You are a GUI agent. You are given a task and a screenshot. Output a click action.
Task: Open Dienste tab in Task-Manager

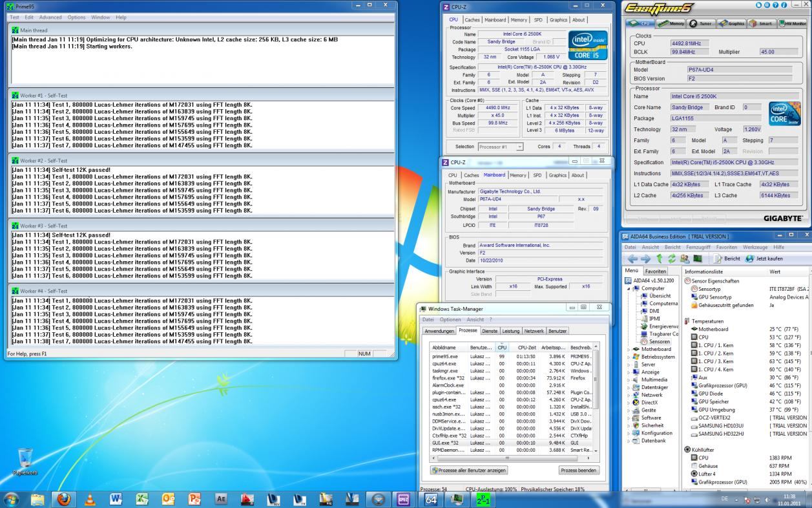coord(490,331)
